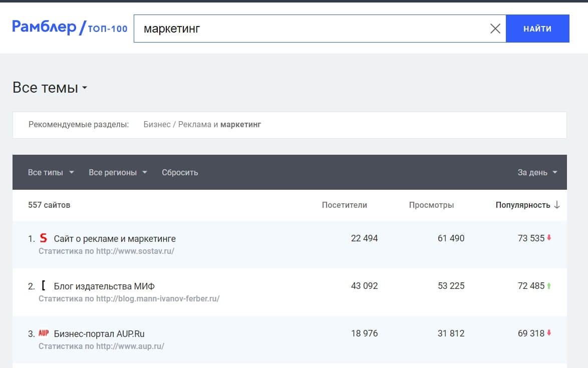588x368 pixels.
Task: Click the search clear X icon
Action: [x=495, y=29]
